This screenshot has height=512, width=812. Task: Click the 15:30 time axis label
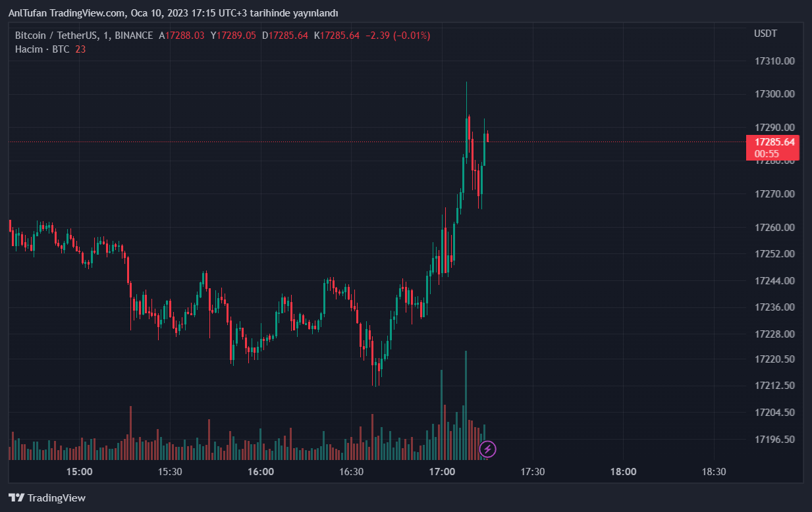(x=170, y=472)
